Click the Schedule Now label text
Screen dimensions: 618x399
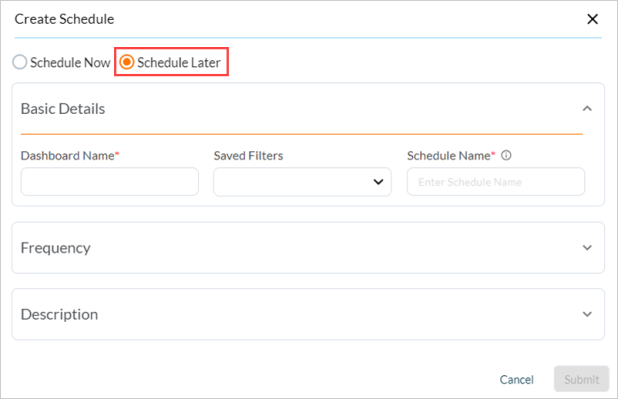pos(70,62)
